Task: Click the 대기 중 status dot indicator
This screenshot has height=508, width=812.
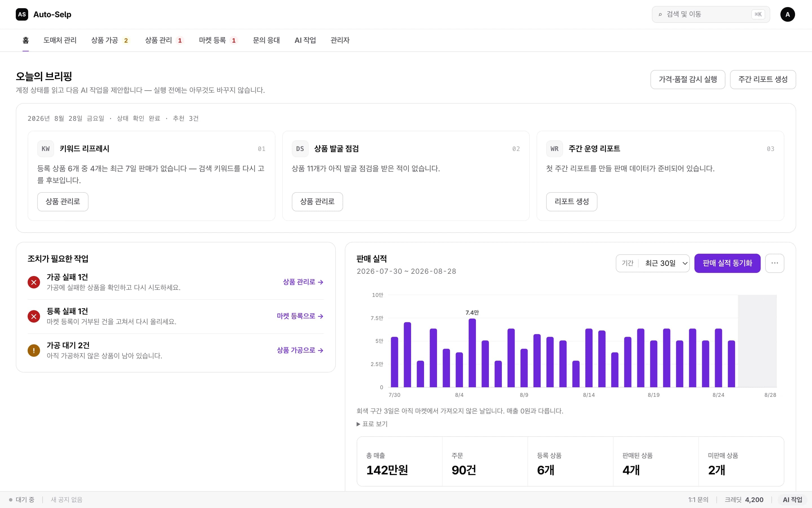Action: click(x=11, y=500)
